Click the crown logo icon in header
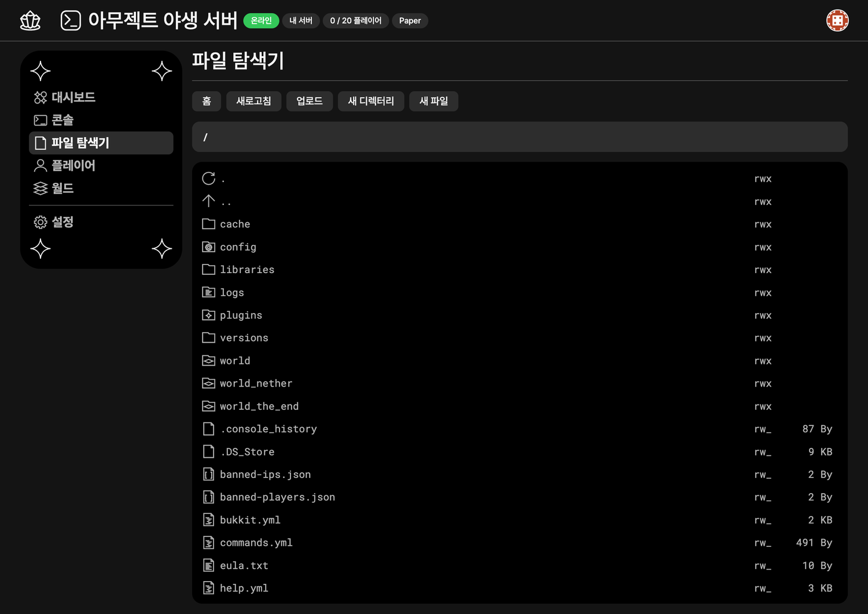The image size is (868, 614). pos(30,21)
